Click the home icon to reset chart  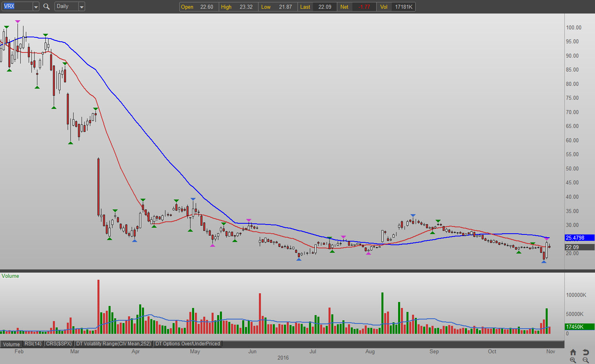tap(573, 352)
